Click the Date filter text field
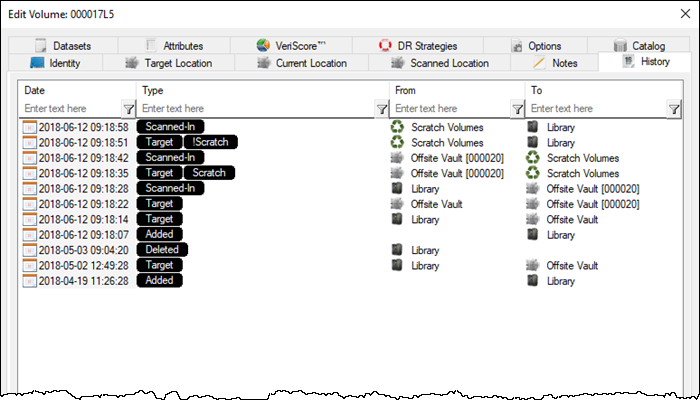 click(x=71, y=108)
